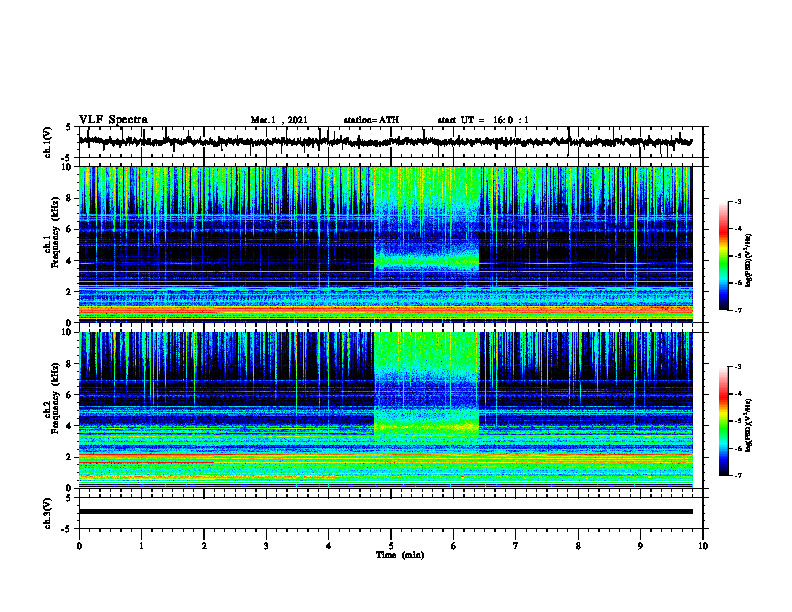
Task: Click the ch.1(V) waveform axis label
Action: [x=48, y=142]
